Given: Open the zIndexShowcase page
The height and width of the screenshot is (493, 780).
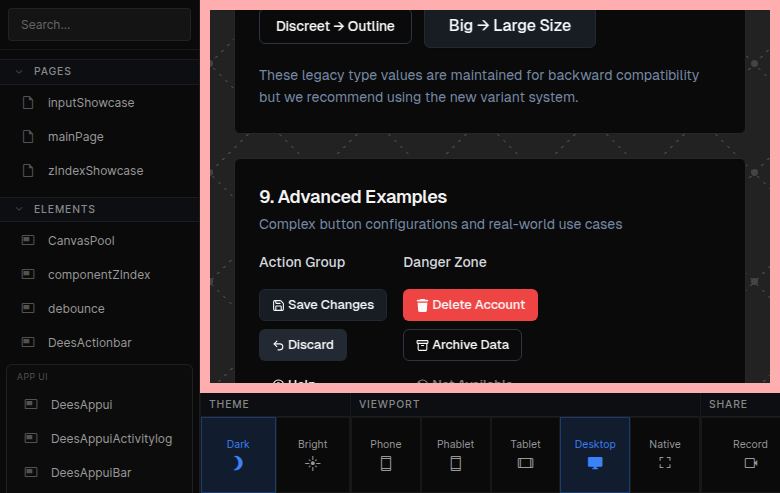Looking at the screenshot, I should click(x=95, y=171).
